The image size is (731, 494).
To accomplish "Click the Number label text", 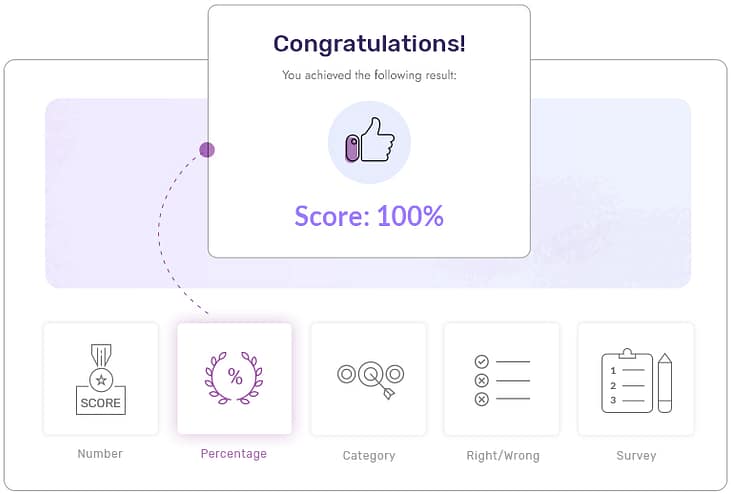I will point(100,454).
